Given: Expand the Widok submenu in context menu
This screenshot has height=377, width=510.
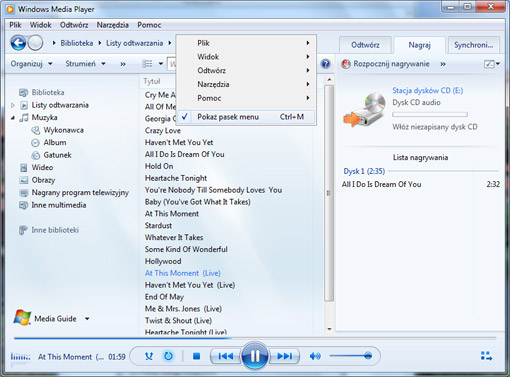Looking at the screenshot, I should coord(246,57).
